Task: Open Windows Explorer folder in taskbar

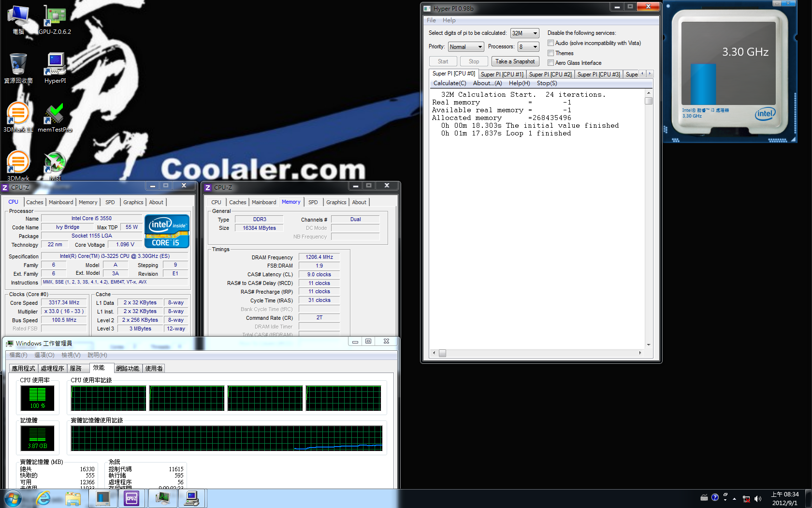Action: [73, 498]
